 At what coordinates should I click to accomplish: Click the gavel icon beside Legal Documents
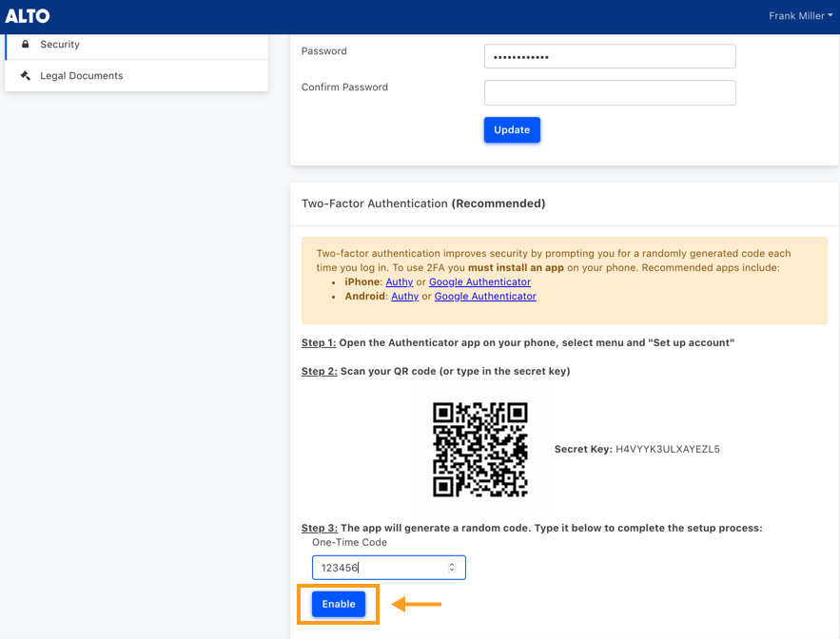25,75
